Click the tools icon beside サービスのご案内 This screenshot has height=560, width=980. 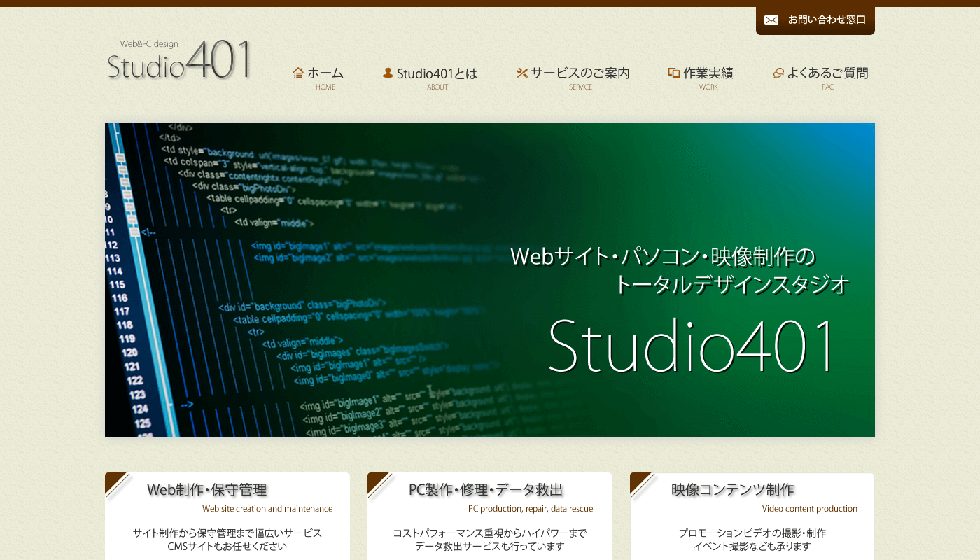(x=522, y=73)
